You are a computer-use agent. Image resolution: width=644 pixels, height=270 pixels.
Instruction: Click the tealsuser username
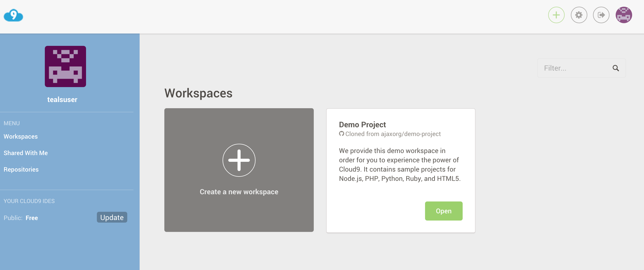coord(62,100)
